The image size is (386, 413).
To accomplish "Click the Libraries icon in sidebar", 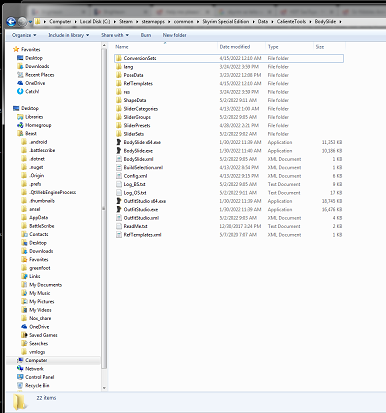I will point(20,117).
